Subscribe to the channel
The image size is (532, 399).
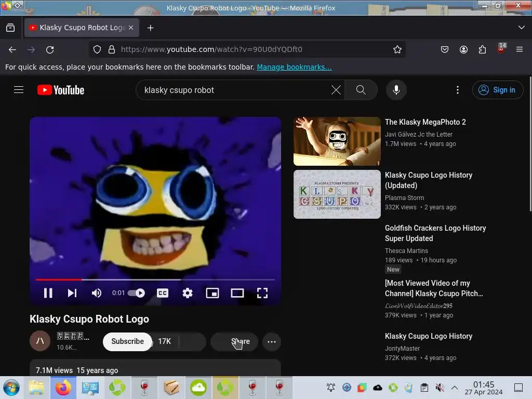[127, 341]
